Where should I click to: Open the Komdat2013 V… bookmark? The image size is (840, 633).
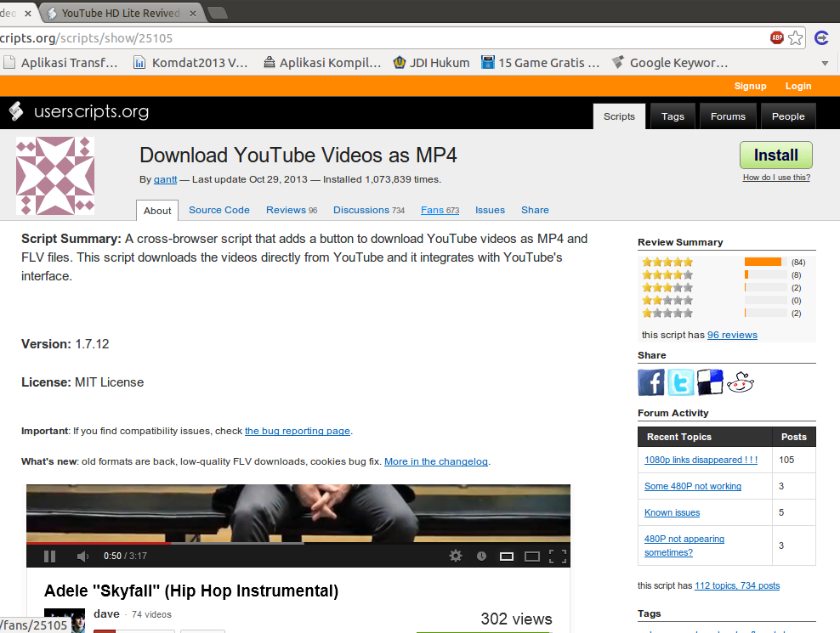190,63
